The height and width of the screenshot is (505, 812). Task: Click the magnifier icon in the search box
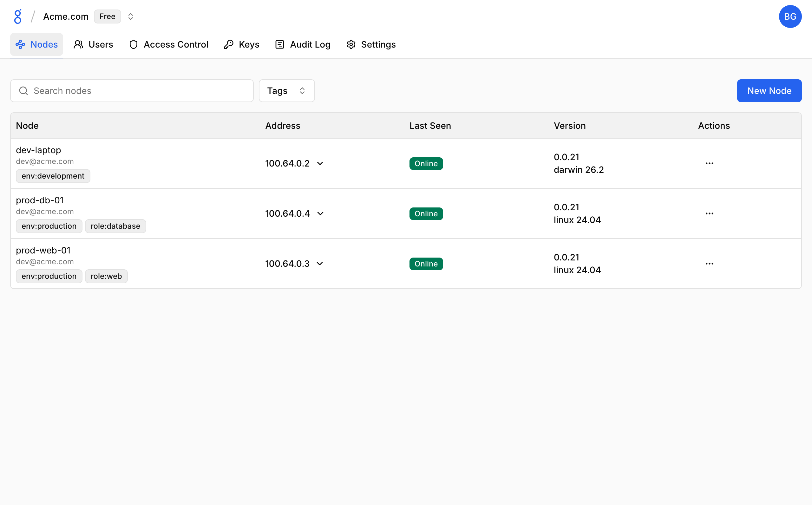[23, 91]
